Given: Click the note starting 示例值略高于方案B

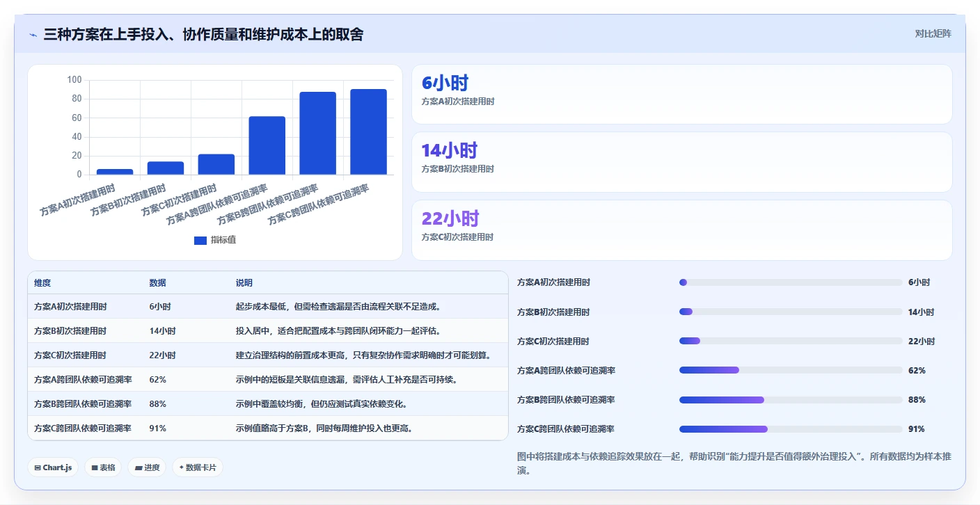Looking at the screenshot, I should click(x=324, y=428).
